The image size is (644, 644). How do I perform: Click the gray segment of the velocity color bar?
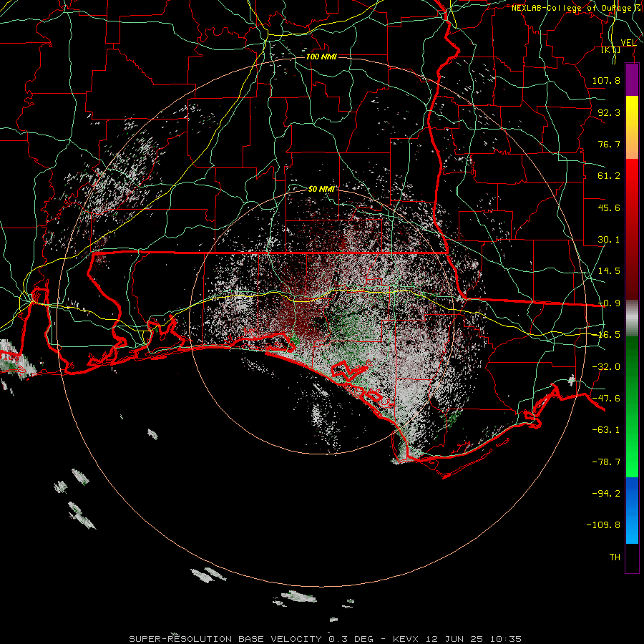[632, 318]
